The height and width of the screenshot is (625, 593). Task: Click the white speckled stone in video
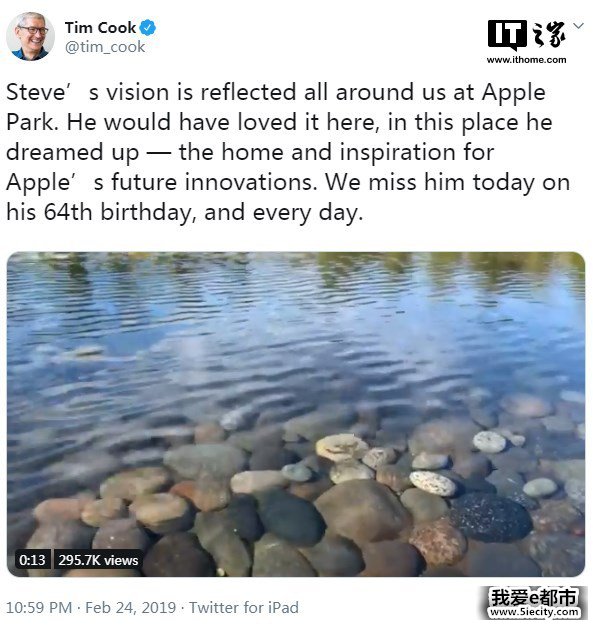[433, 483]
